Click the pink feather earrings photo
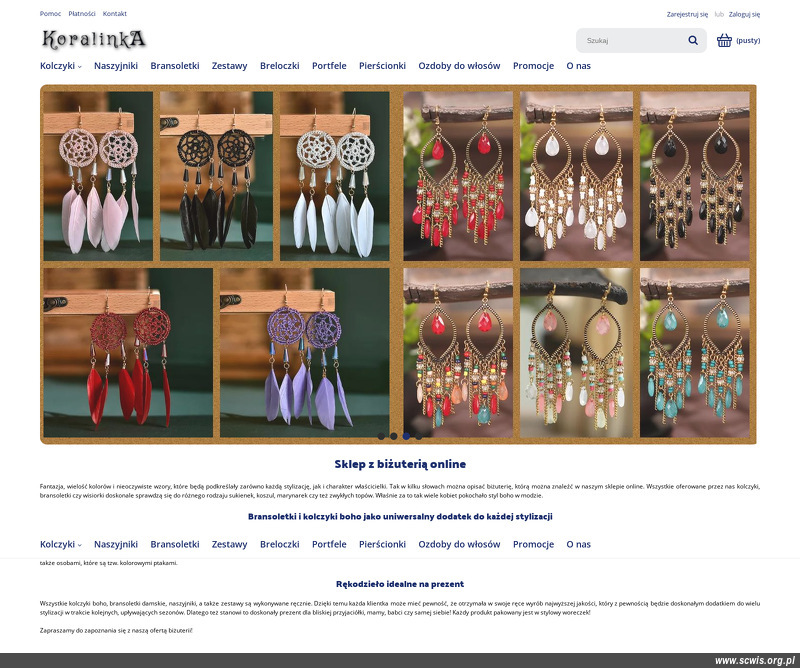The width and height of the screenshot is (800, 668). (98, 176)
